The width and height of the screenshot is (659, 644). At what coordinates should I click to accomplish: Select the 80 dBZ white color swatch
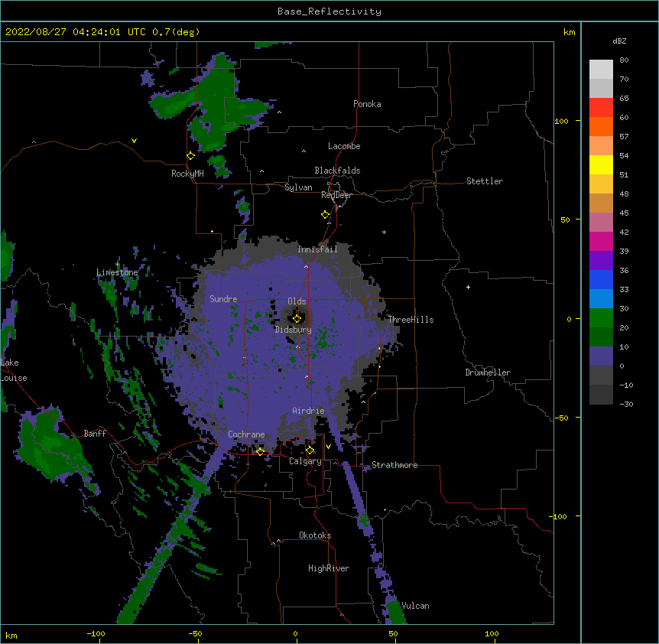point(601,70)
